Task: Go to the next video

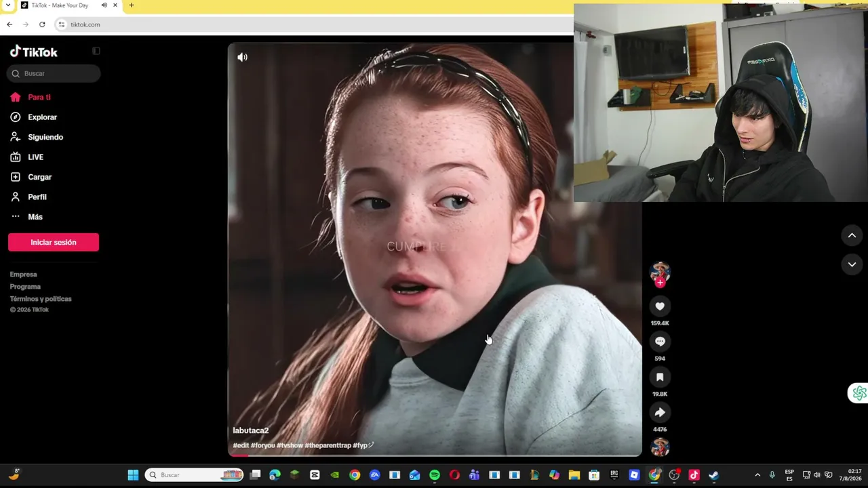Action: tap(852, 264)
